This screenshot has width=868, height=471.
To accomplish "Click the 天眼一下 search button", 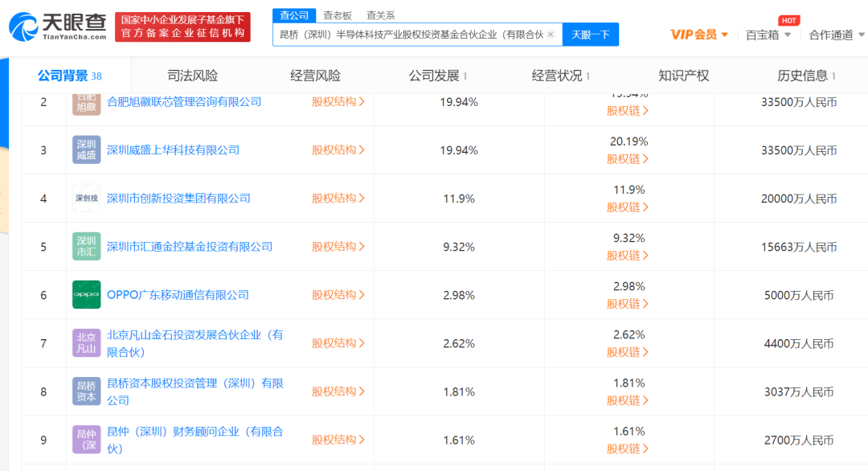I will coord(590,35).
